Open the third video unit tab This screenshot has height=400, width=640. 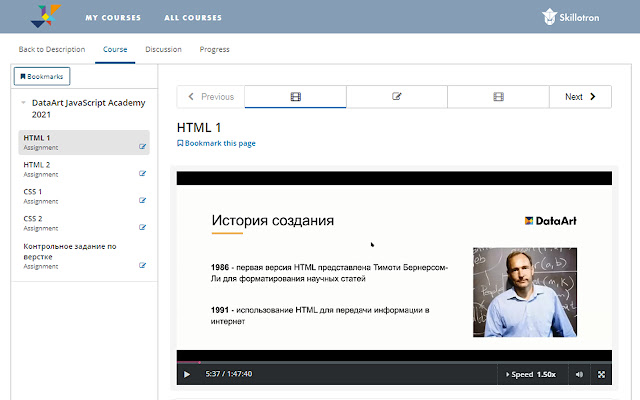(498, 97)
